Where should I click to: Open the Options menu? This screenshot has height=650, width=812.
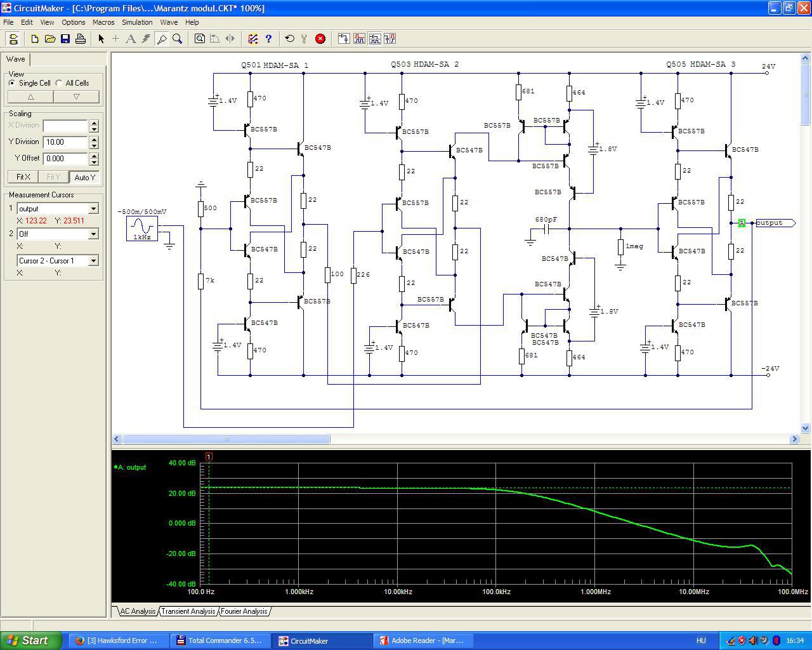pyautogui.click(x=74, y=22)
